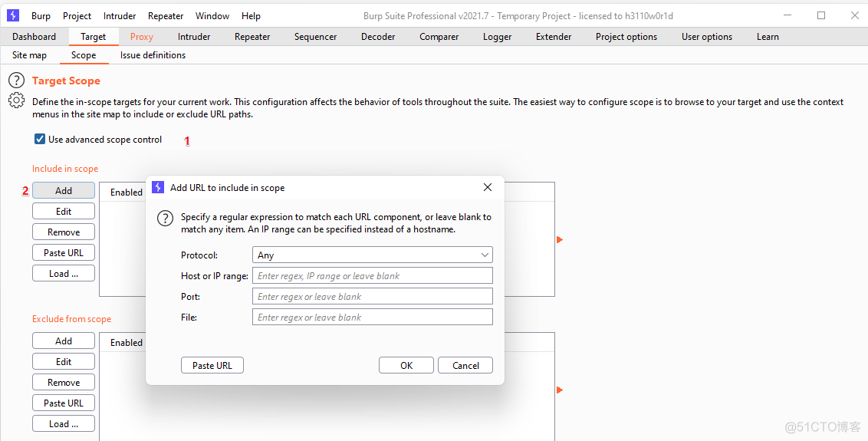Switch to the Extender tab
868x441 pixels.
[x=554, y=37]
